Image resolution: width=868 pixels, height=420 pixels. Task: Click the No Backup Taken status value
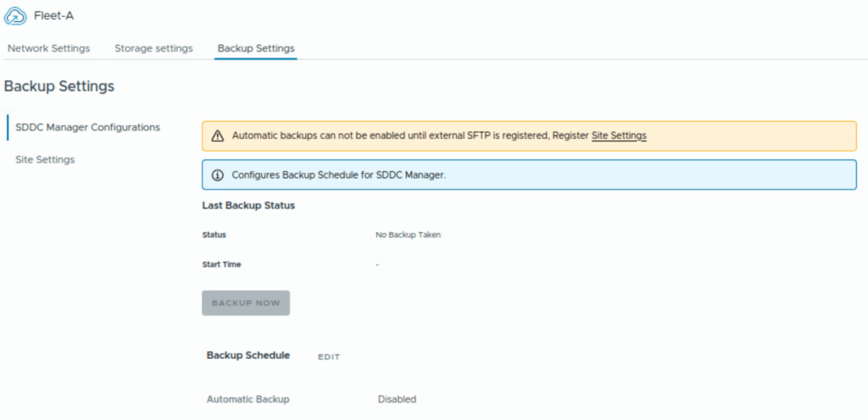pos(408,235)
